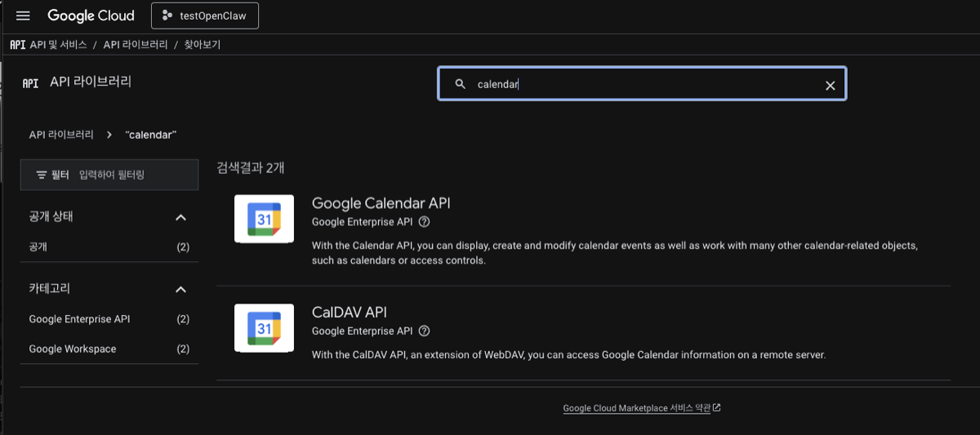Filter by Google Workspace category
This screenshot has height=435, width=980.
click(x=109, y=348)
